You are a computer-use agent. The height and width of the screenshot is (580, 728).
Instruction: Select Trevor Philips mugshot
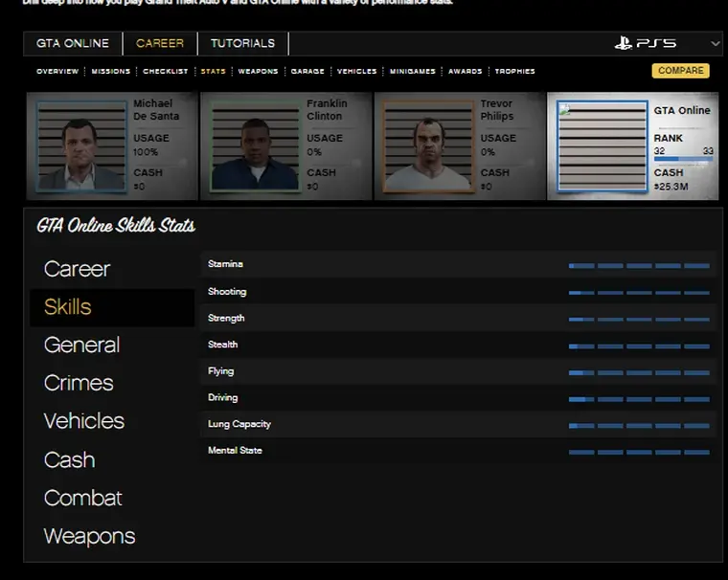coord(428,146)
